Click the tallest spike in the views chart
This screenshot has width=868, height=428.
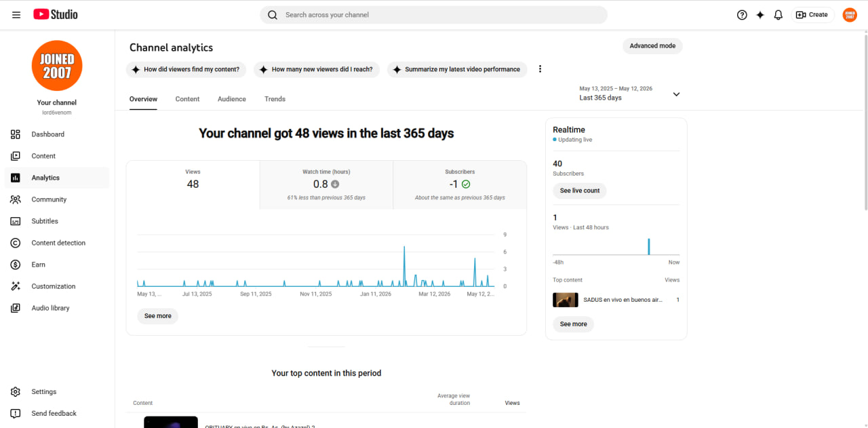pos(404,266)
